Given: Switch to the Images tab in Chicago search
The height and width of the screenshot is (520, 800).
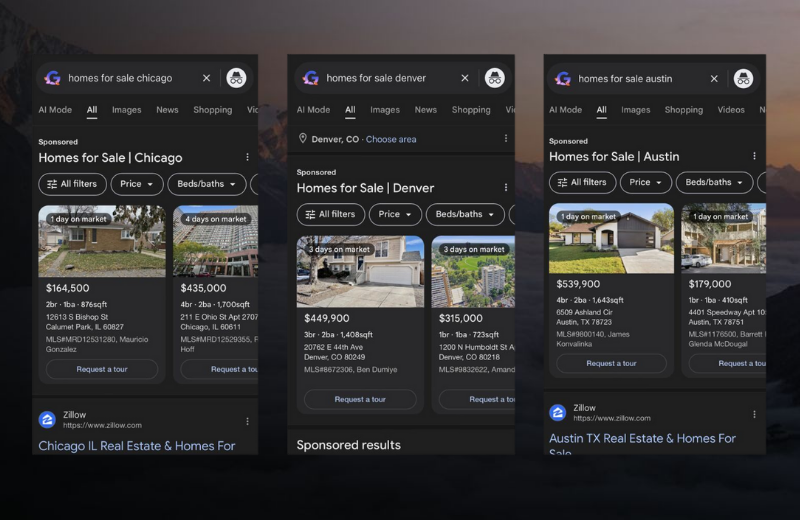Looking at the screenshot, I should [x=126, y=110].
